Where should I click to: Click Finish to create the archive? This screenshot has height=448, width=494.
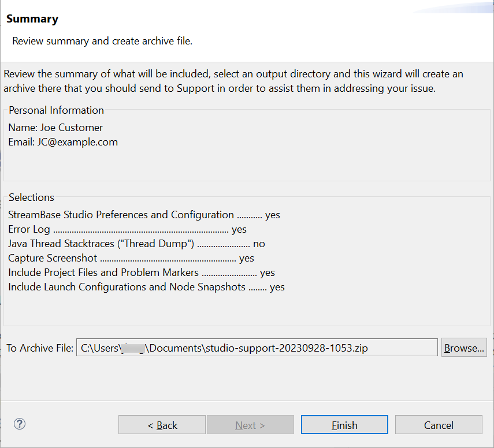point(344,425)
